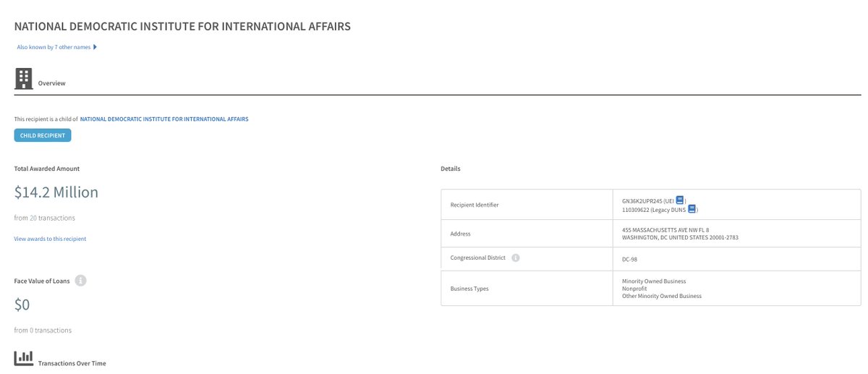868x374 pixels.
Task: Open 'View awards to this recipient' link
Action: (x=50, y=239)
